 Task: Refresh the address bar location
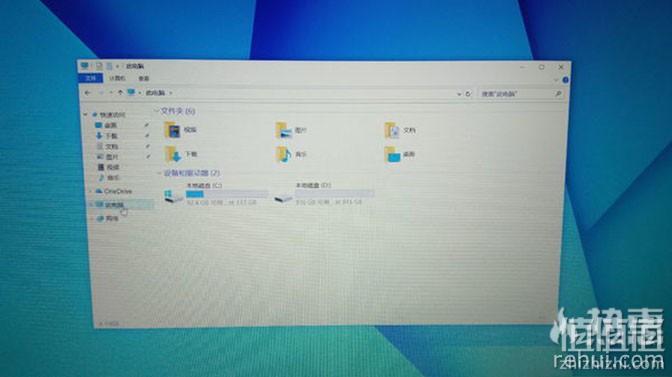pos(468,93)
